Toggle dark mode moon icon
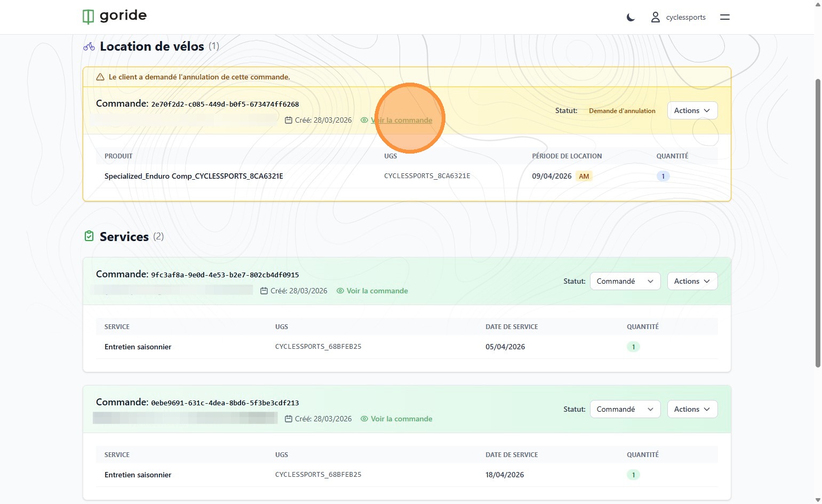 tap(631, 18)
